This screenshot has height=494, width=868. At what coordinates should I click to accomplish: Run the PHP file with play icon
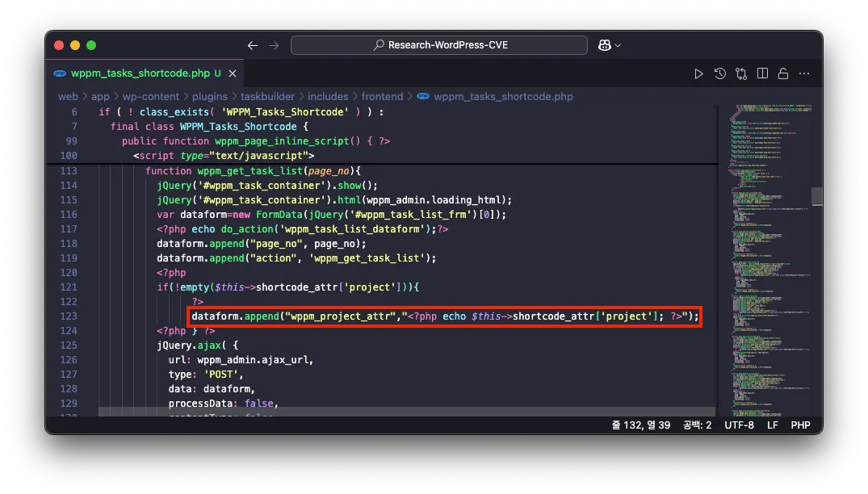pyautogui.click(x=699, y=73)
